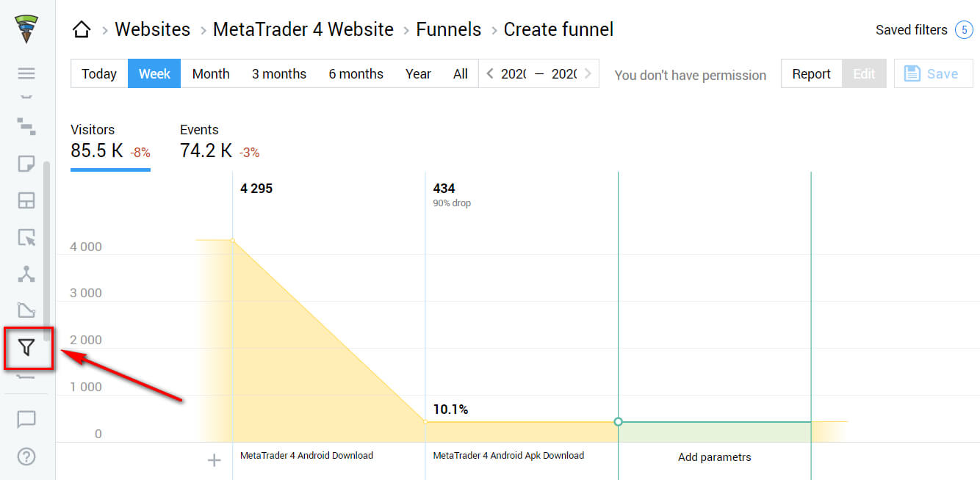This screenshot has height=480, width=980.
Task: Click the home icon in breadcrumb
Action: coord(82,30)
